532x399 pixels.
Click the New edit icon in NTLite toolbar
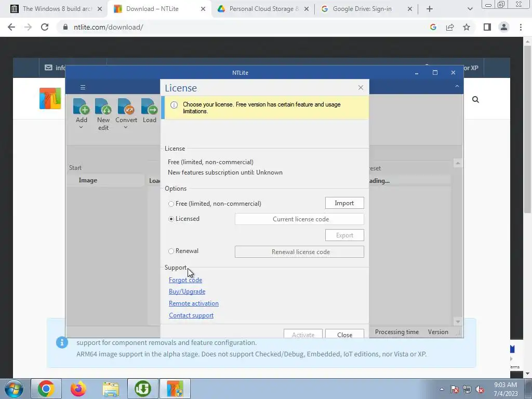(x=103, y=107)
